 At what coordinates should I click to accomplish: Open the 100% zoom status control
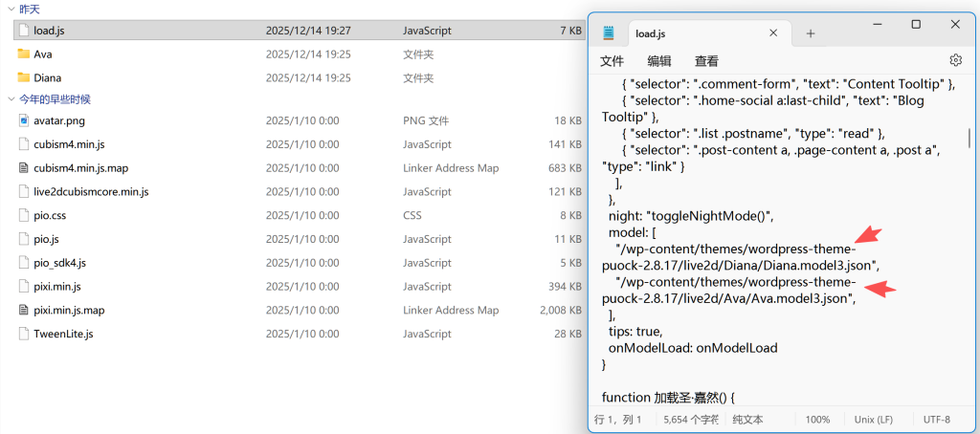point(817,420)
